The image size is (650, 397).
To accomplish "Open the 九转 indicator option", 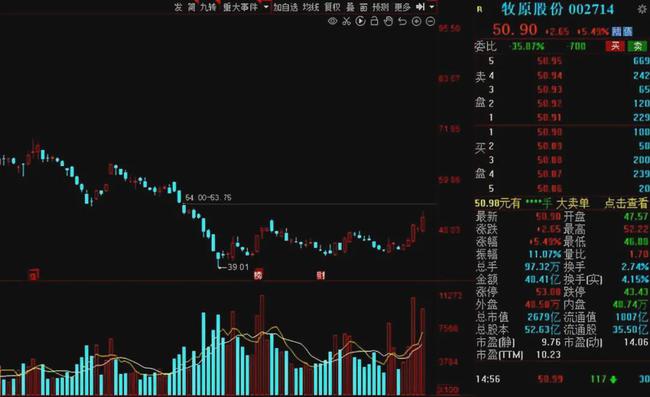I will click(x=208, y=7).
